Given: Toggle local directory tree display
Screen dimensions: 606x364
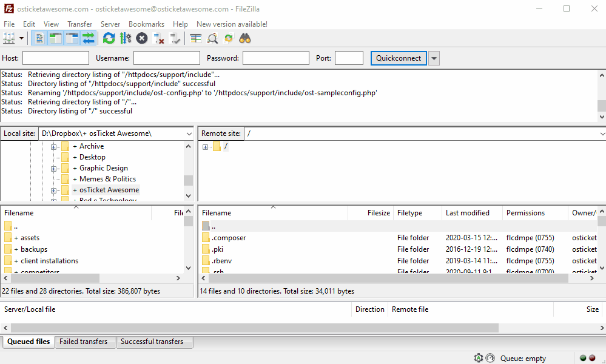Looking at the screenshot, I should [55, 38].
